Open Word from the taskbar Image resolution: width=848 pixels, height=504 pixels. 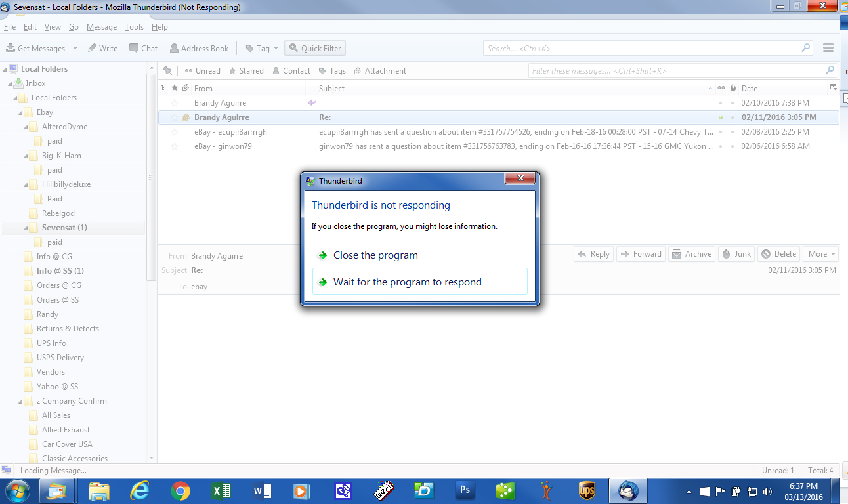click(262, 490)
